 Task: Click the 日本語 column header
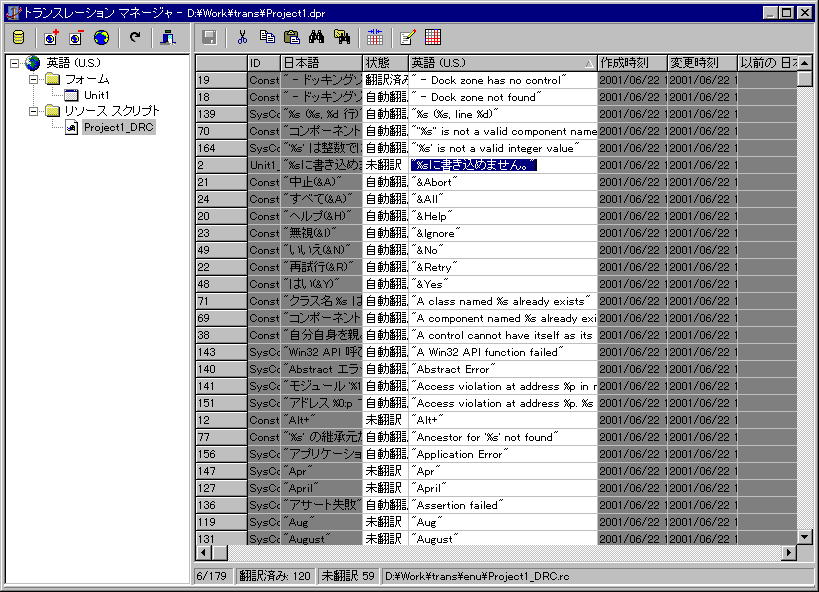coord(321,63)
